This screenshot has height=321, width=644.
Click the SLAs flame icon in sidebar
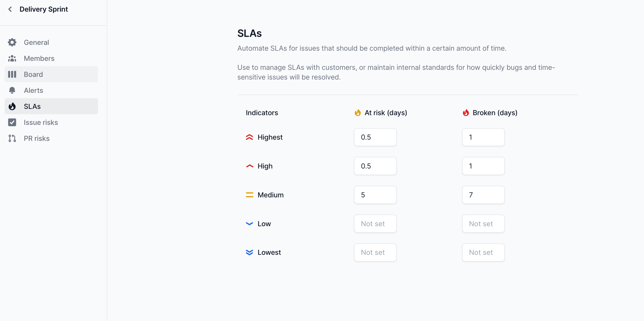coord(12,106)
